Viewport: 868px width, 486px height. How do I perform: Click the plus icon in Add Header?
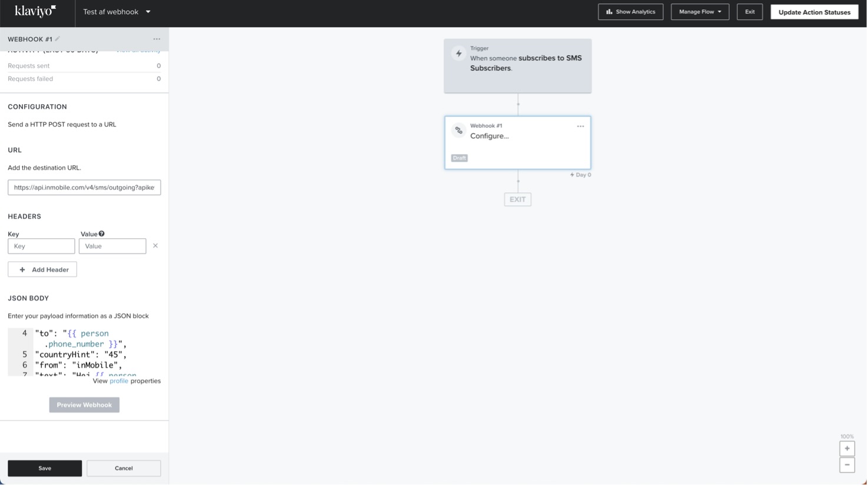point(22,270)
